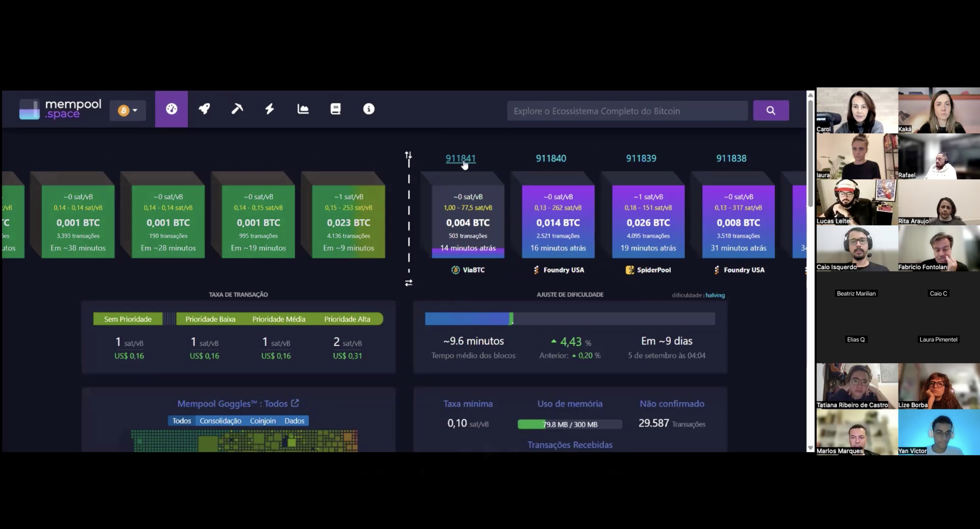This screenshot has height=529, width=980.
Task: Toggle block order arrows above divider
Action: click(408, 155)
